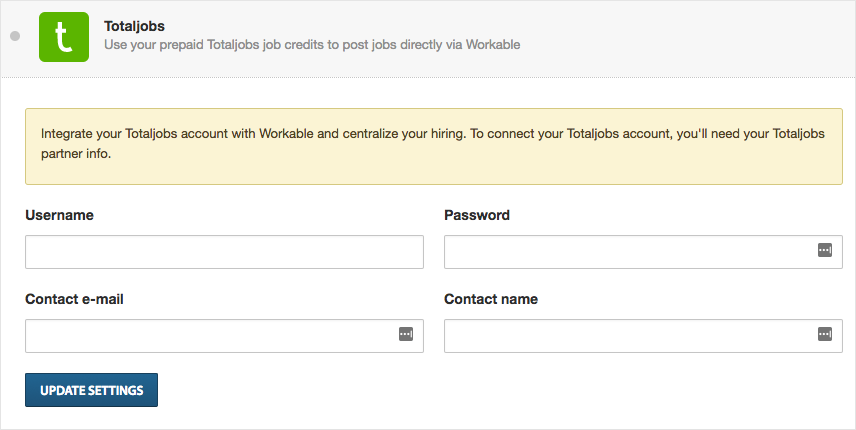Click the autofill icon in Contact name field
This screenshot has width=856, height=430.
pos(824,334)
